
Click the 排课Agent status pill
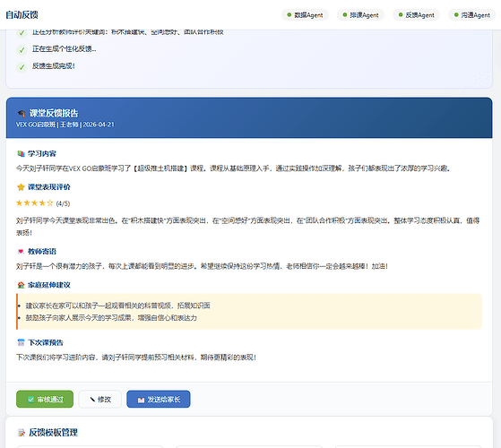[360, 15]
